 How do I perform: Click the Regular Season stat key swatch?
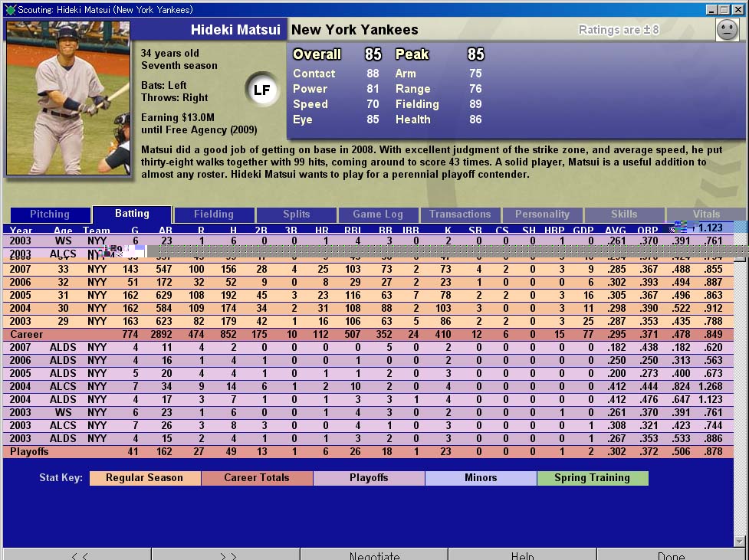tap(145, 478)
